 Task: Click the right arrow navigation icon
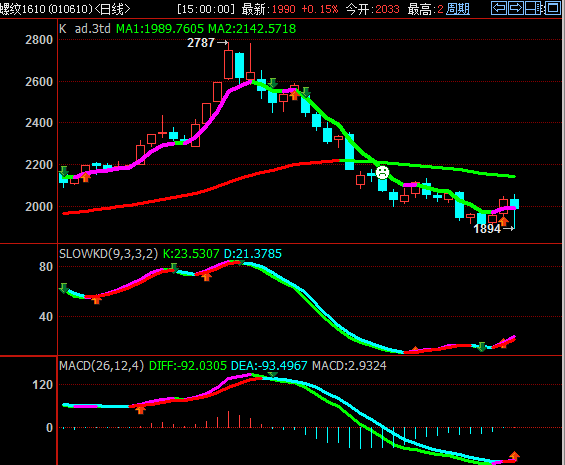[516, 8]
